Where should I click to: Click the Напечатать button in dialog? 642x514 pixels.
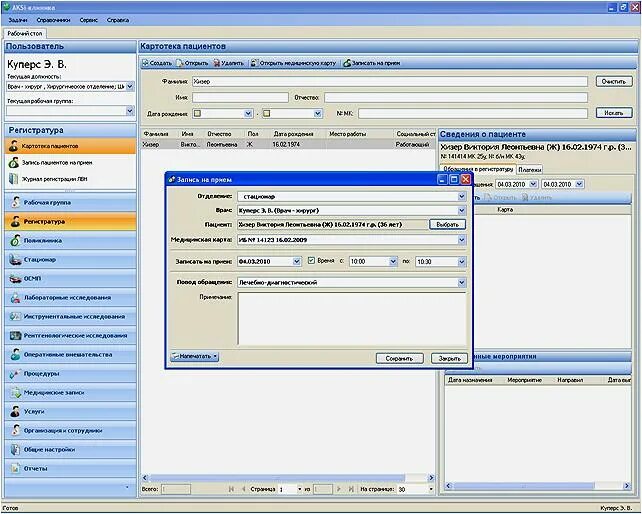194,356
